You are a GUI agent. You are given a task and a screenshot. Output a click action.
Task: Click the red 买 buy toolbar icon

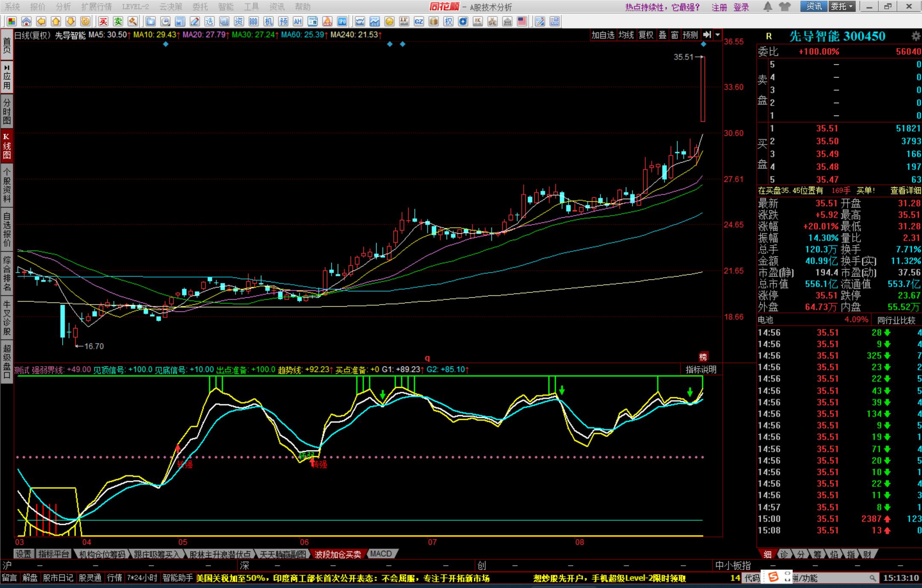coord(103,21)
